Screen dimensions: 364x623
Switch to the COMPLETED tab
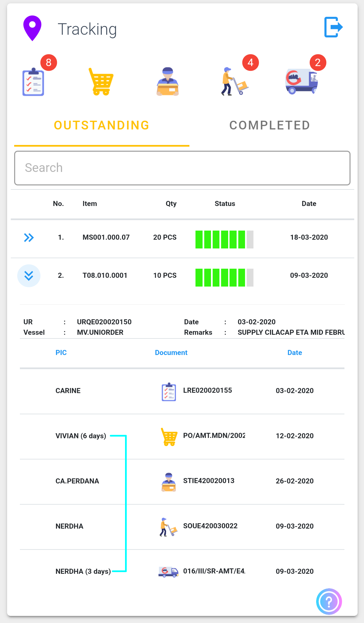270,125
